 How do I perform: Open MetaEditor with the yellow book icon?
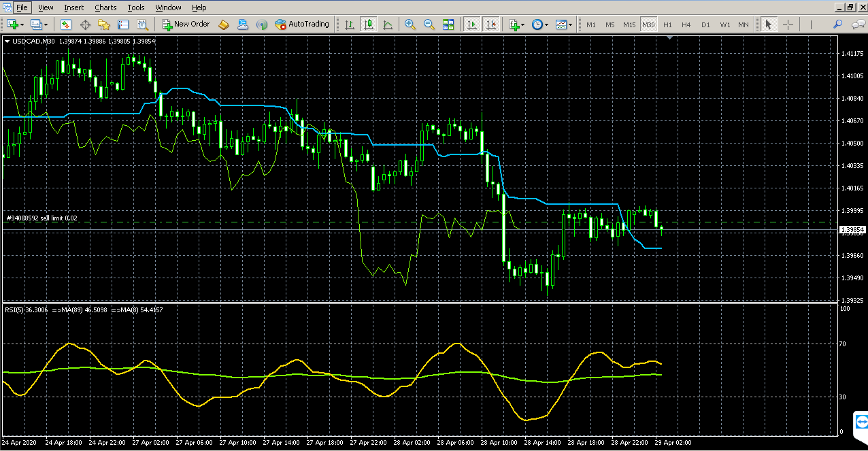pyautogui.click(x=224, y=24)
